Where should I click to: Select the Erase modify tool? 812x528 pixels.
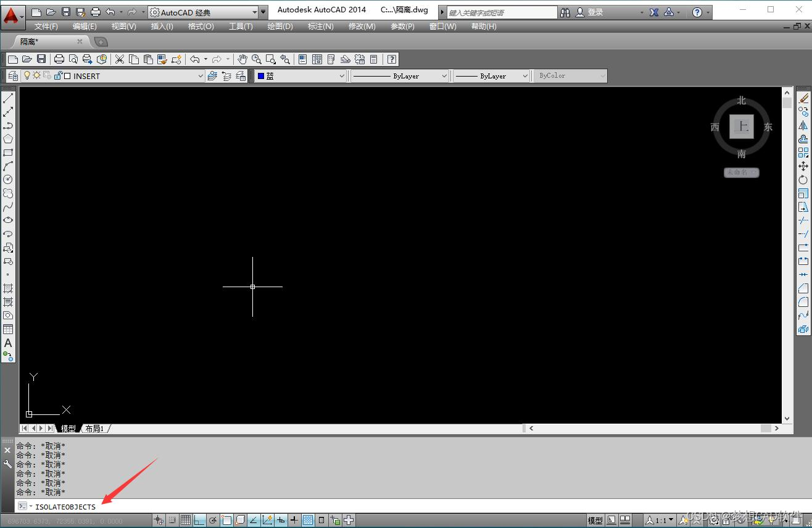point(803,98)
